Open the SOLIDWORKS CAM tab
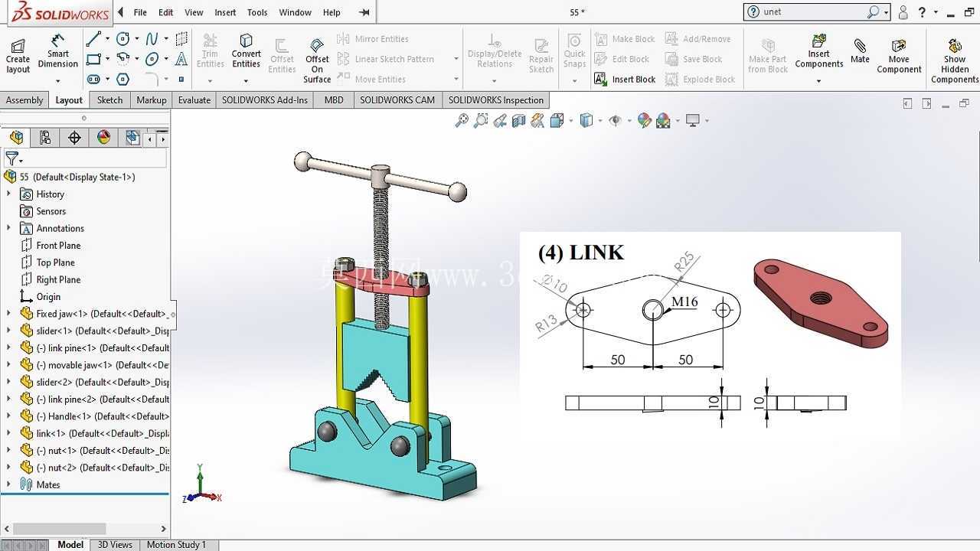Viewport: 980px width, 551px height. coord(397,100)
